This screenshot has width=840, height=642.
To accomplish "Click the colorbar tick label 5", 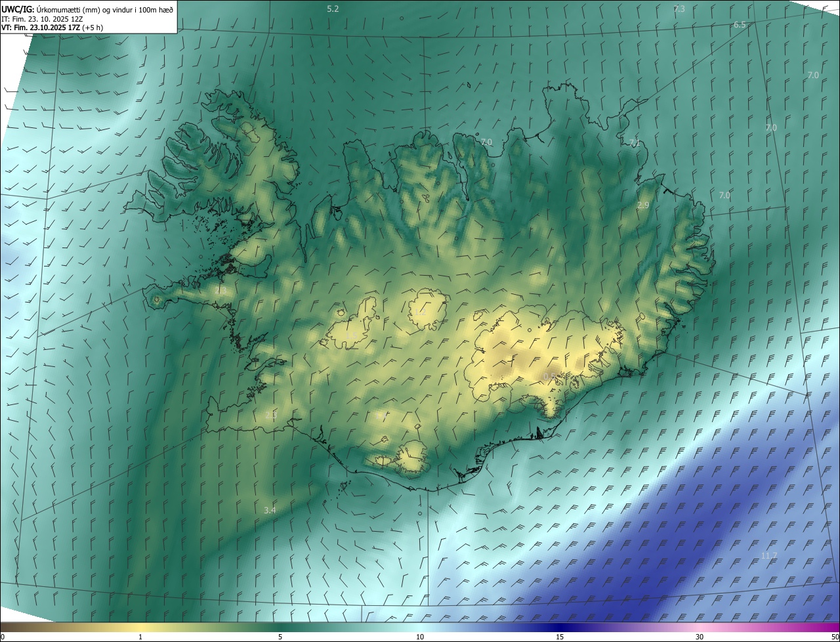I will point(280,637).
